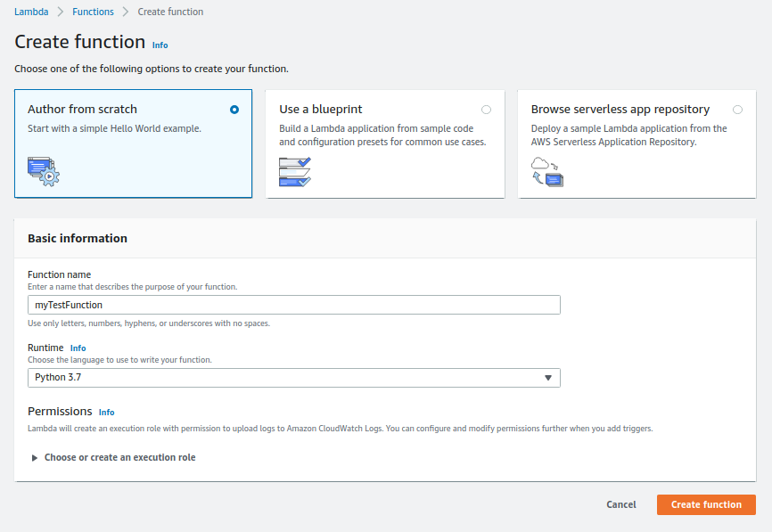The width and height of the screenshot is (772, 532).
Task: Open the Info link beside Create function heading
Action: point(160,45)
